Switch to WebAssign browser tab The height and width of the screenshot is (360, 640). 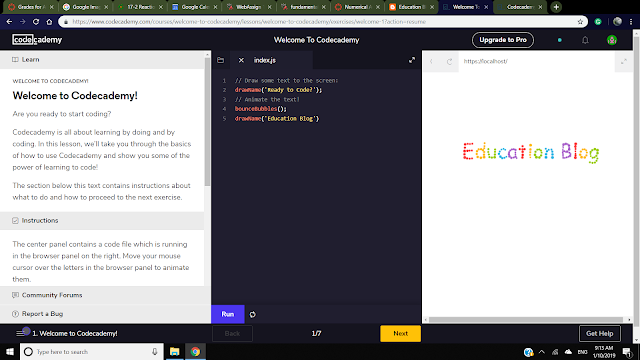click(x=248, y=7)
